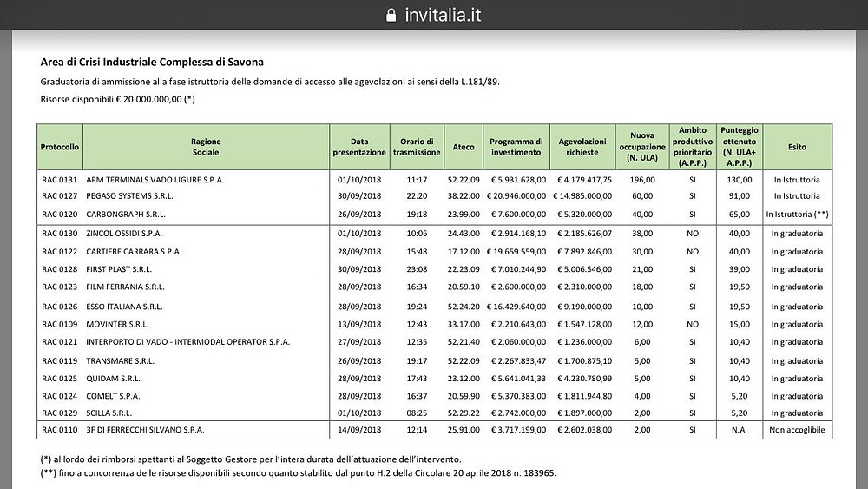The height and width of the screenshot is (489, 868).
Task: Select 'COMELT S.P.A.' company name
Action: 113,397
